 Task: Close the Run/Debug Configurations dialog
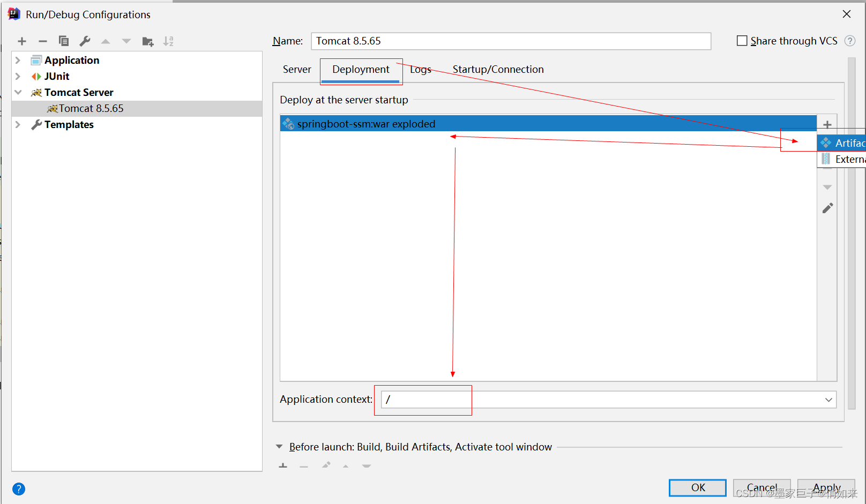pos(847,14)
